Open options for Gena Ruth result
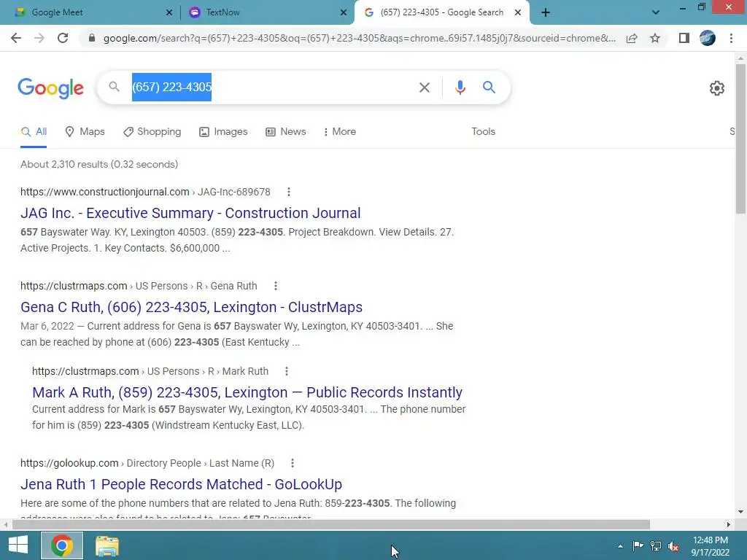The width and height of the screenshot is (747, 560). tap(275, 286)
